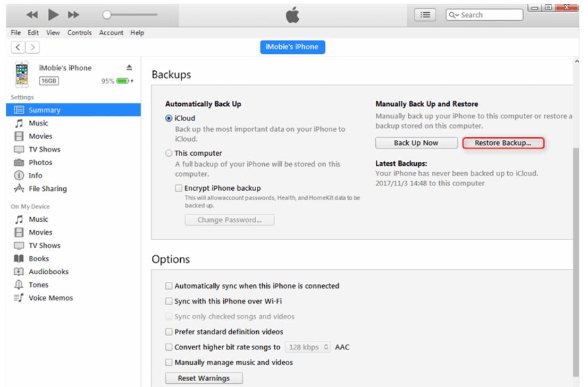Click the iPhone device thumbnail
The image size is (588, 387).
click(22, 74)
